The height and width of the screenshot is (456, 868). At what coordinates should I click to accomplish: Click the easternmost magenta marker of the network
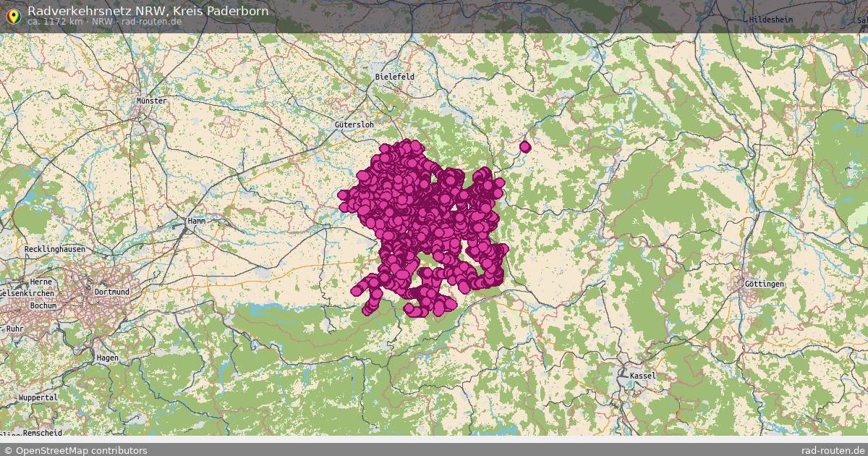pyautogui.click(x=504, y=250)
